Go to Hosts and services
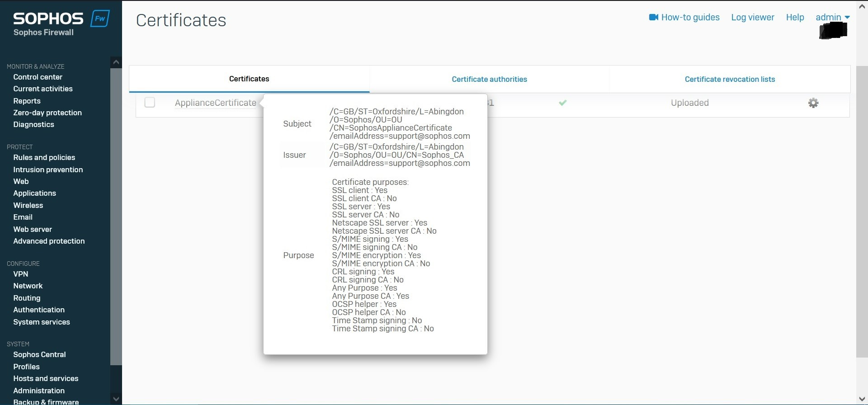Viewport: 868px width, 405px height. [46, 378]
